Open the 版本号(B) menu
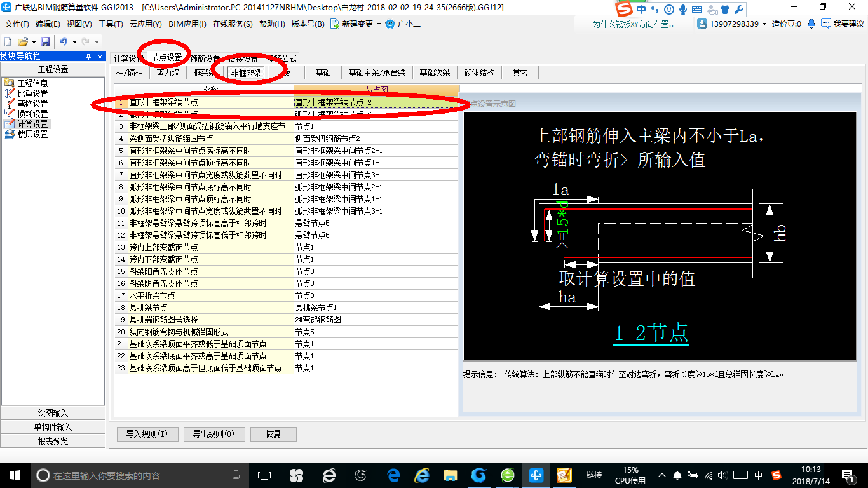The height and width of the screenshot is (488, 868). (308, 24)
